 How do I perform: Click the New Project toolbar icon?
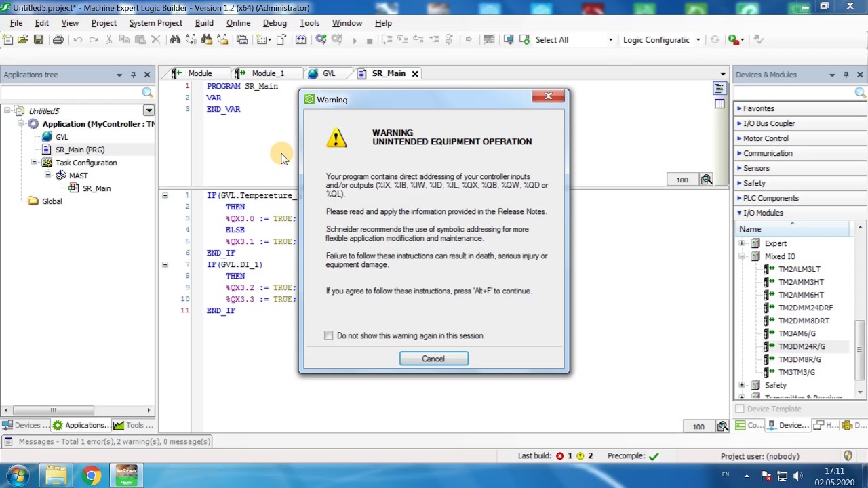(7, 40)
